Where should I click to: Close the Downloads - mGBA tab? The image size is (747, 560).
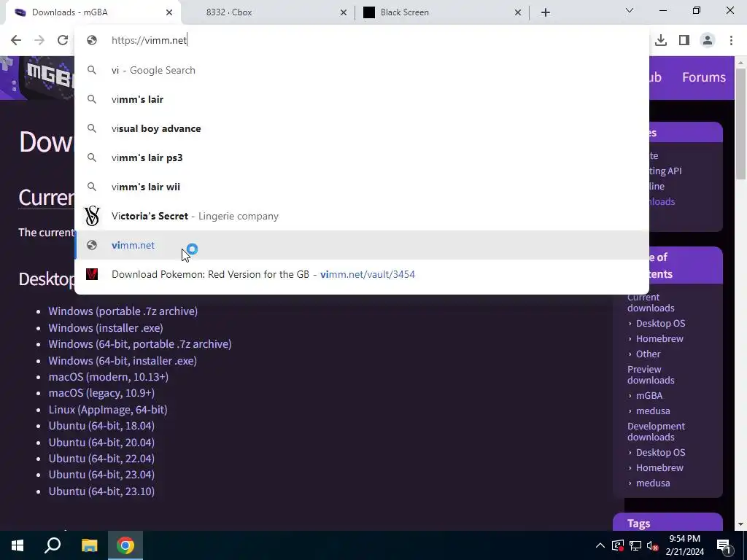(169, 12)
